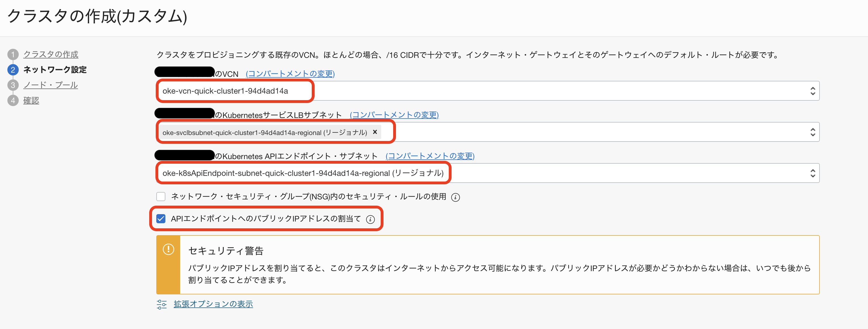Show advanced options via 拡張オプションの表示

coord(213,304)
